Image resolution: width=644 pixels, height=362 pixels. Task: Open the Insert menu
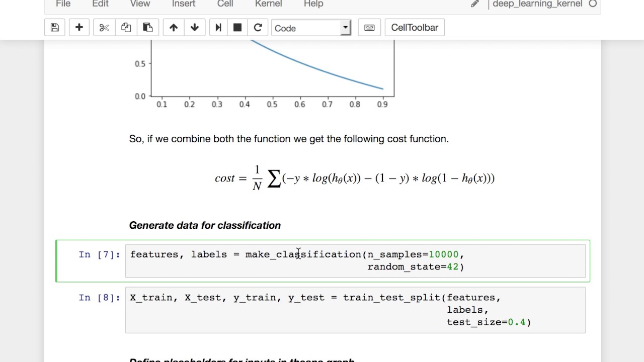tap(184, 4)
